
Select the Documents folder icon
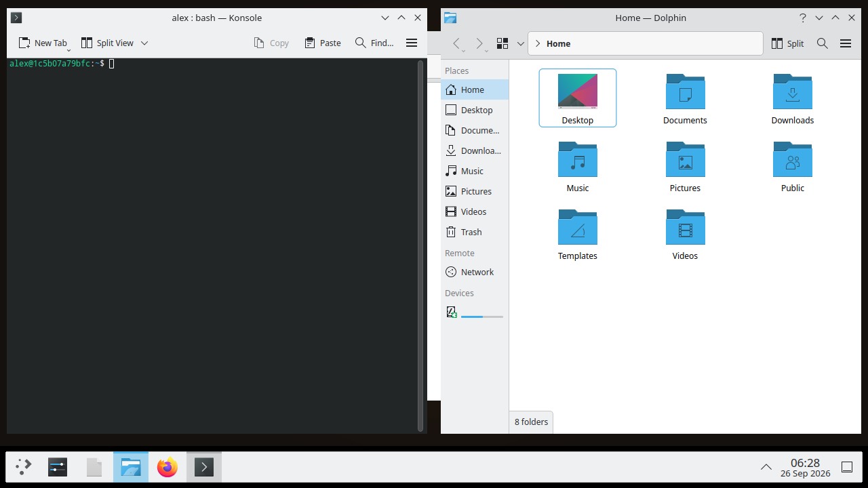click(x=686, y=91)
